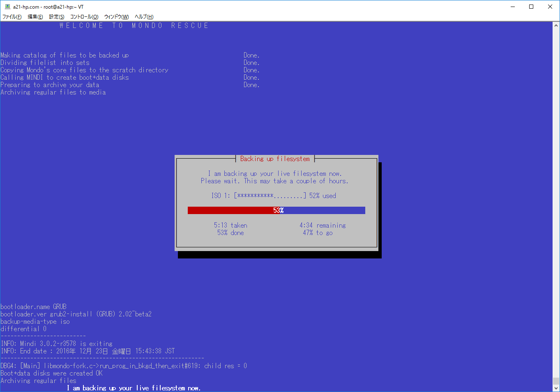The width and height of the screenshot is (560, 392).
Task: Click the vertical scrollbar thumb
Action: coord(556,381)
